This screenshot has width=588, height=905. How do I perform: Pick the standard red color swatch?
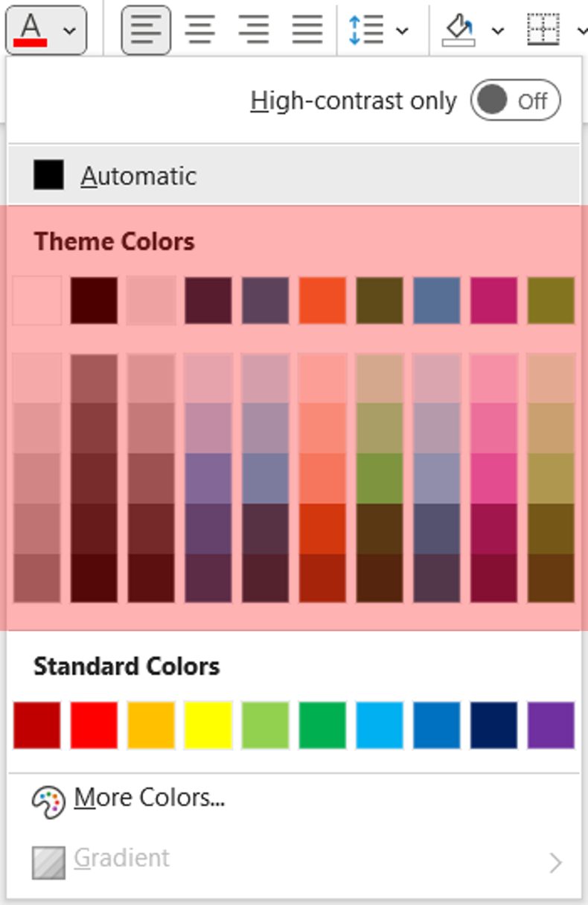(94, 725)
